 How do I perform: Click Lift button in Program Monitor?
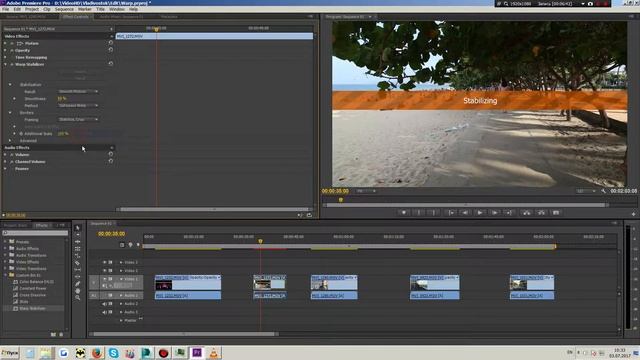(527, 213)
